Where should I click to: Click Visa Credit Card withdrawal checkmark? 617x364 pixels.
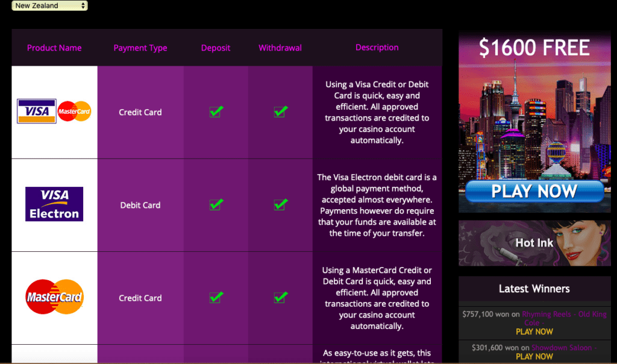pos(280,111)
